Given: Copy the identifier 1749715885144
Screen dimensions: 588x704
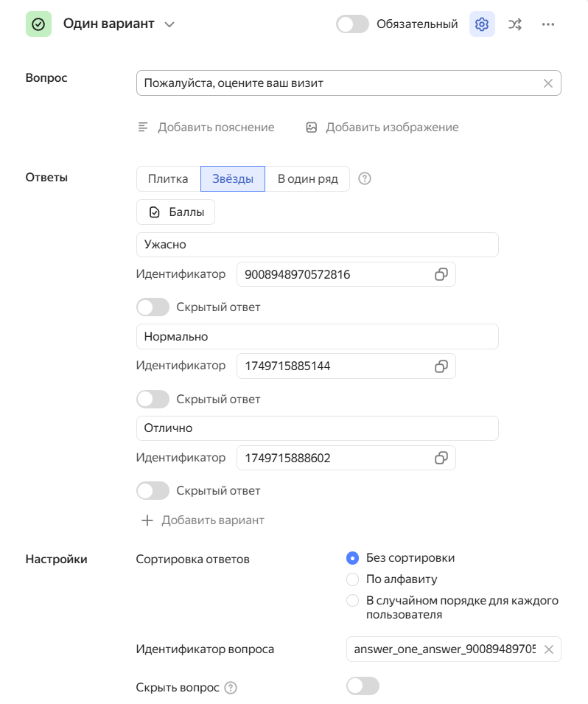Looking at the screenshot, I should click(x=441, y=366).
